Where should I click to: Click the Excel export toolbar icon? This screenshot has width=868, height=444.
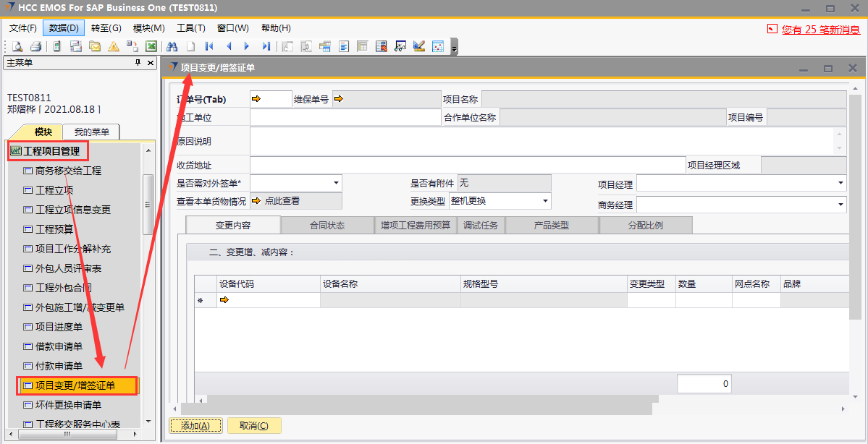point(151,46)
